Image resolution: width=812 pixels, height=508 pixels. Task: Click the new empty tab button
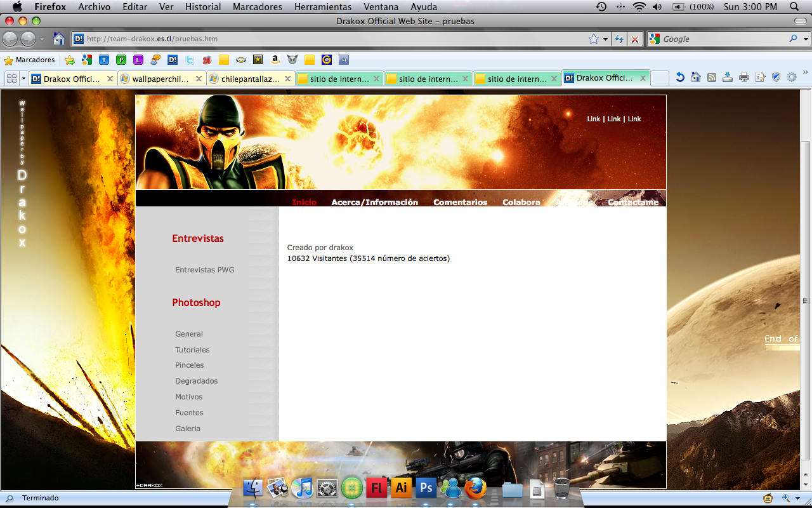[x=660, y=78]
